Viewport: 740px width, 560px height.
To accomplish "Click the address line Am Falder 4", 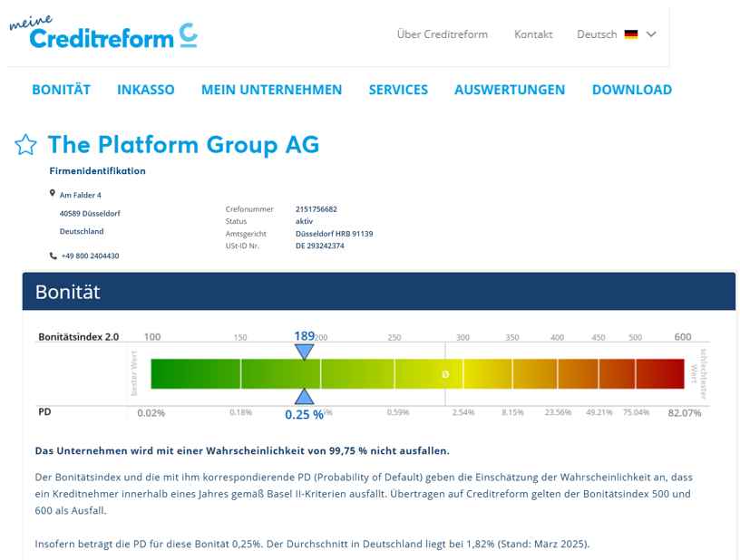I will [x=80, y=195].
